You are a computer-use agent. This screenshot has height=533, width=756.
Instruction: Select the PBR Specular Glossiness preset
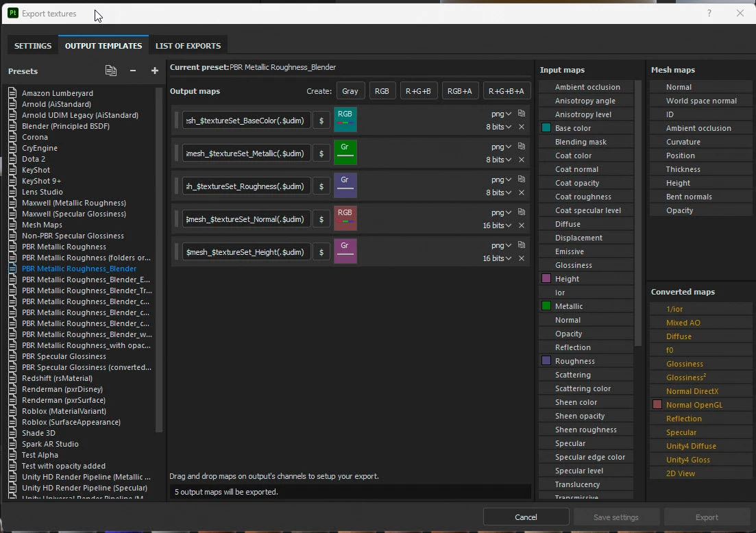pyautogui.click(x=64, y=356)
